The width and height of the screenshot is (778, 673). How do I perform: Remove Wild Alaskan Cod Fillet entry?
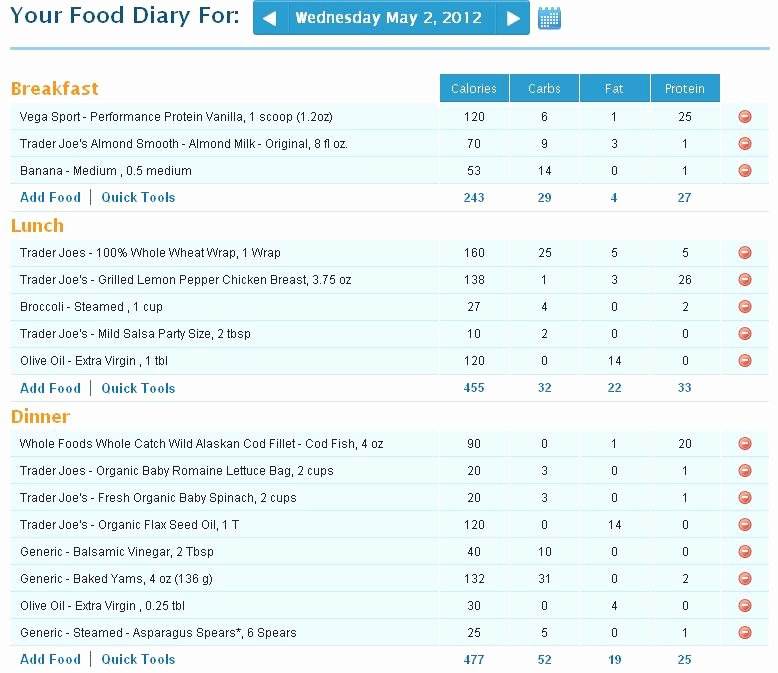point(745,443)
